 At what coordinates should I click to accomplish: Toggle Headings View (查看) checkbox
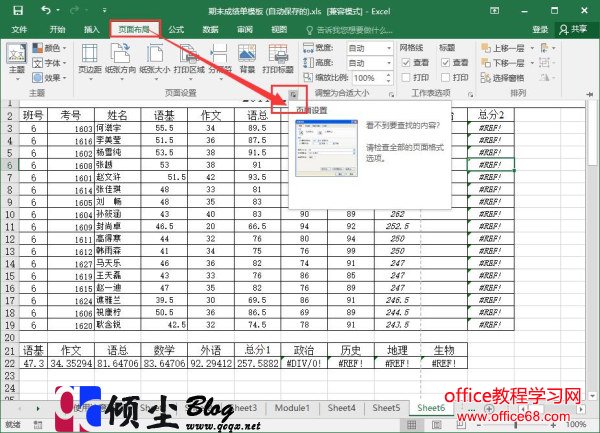[445, 63]
